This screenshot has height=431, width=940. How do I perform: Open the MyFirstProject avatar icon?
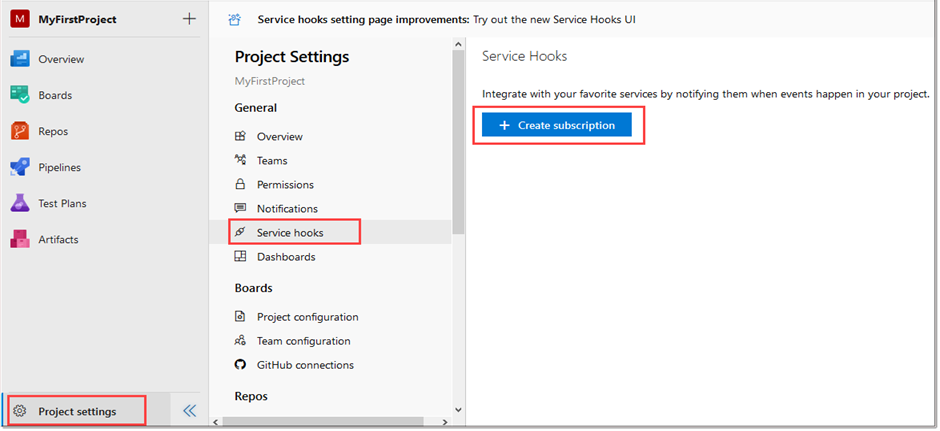pos(20,19)
